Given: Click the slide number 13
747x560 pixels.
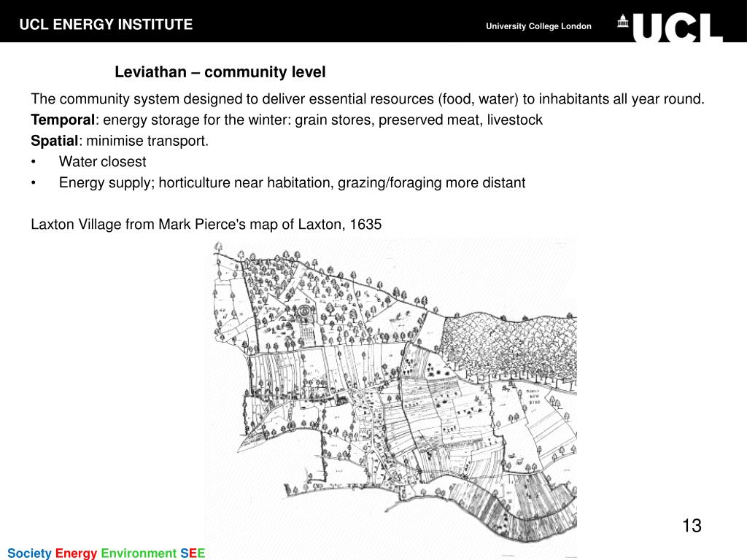Looking at the screenshot, I should coord(692,526).
